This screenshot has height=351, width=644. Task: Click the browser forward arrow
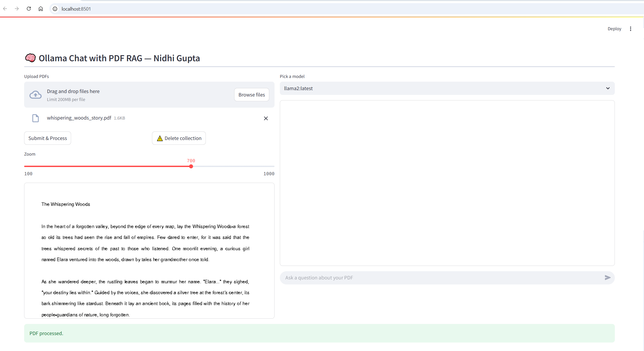(17, 9)
